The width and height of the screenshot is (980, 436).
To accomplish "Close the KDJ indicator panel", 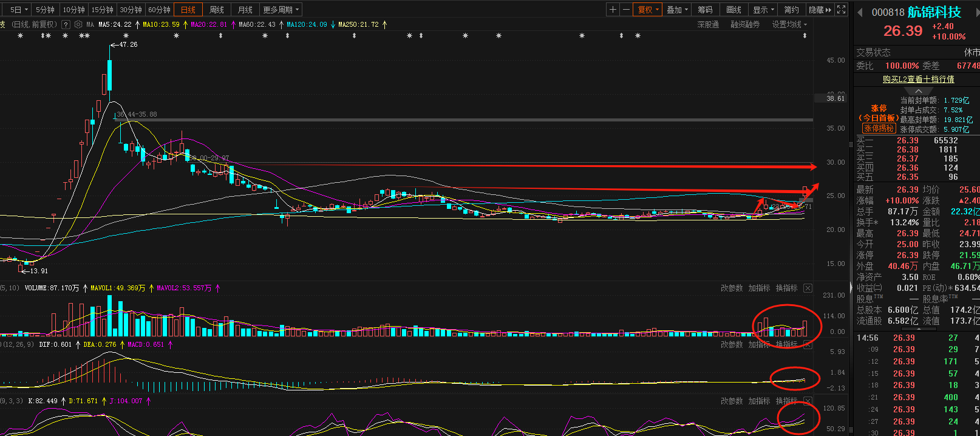I will 808,401.
